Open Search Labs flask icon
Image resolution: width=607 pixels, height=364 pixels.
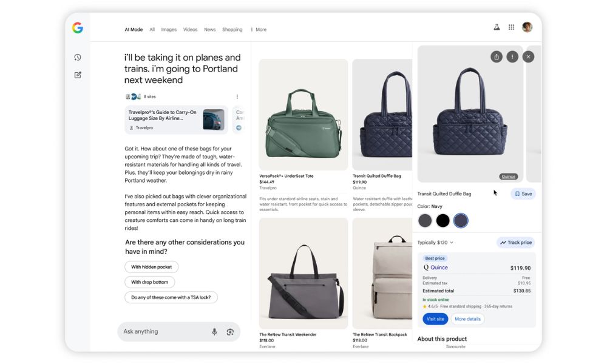(497, 27)
